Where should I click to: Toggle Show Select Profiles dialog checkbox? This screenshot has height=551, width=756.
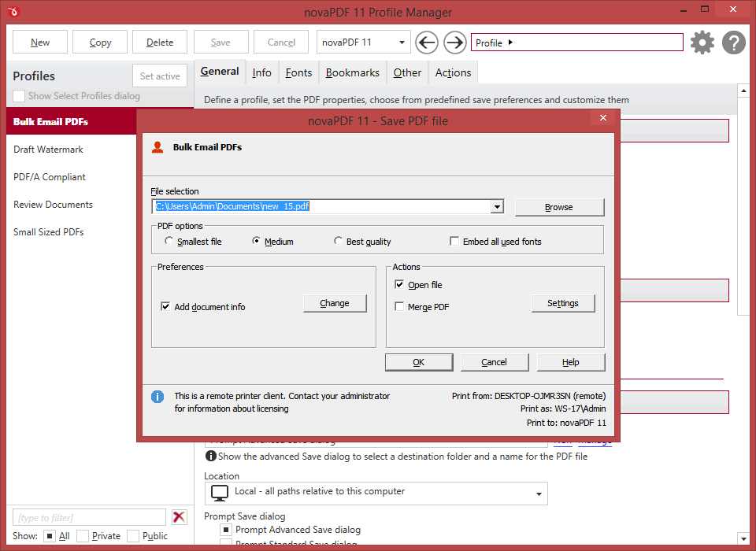pyautogui.click(x=19, y=95)
